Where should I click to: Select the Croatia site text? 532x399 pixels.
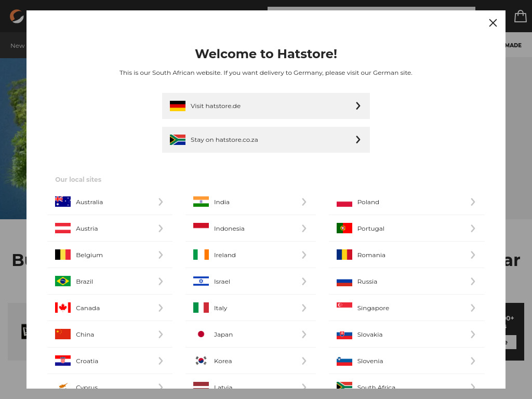pos(87,361)
